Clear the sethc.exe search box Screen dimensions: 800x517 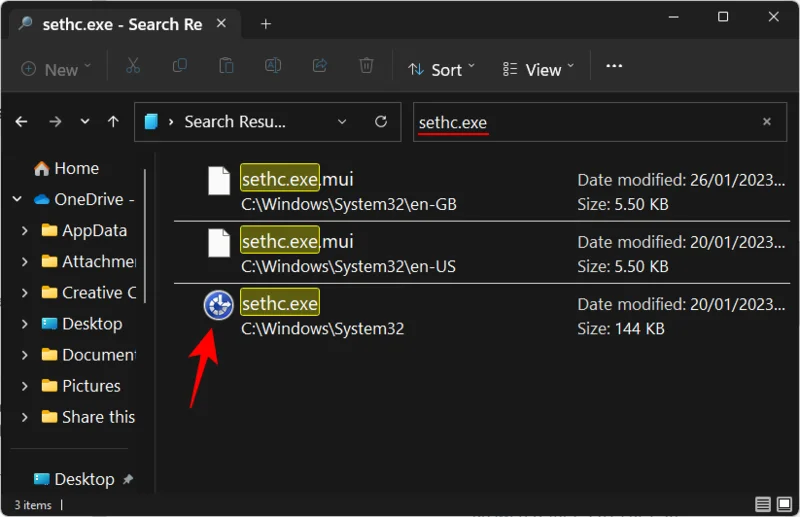[x=766, y=121]
